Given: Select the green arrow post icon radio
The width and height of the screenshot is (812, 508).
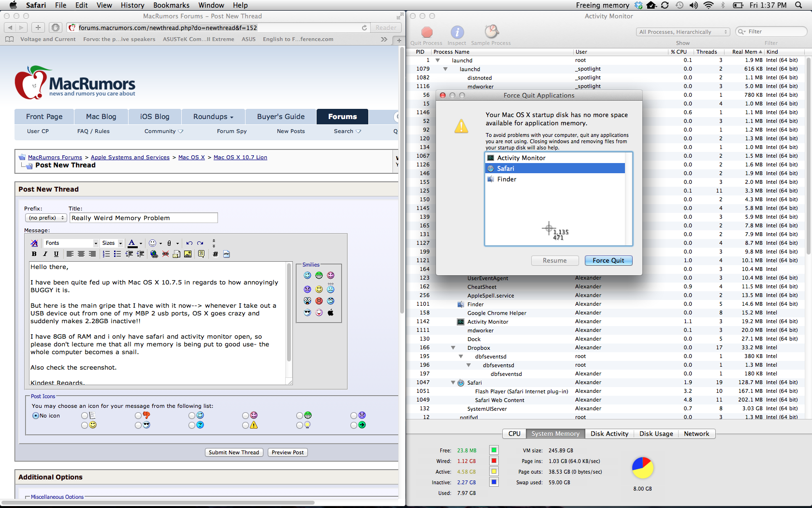Looking at the screenshot, I should tap(354, 425).
